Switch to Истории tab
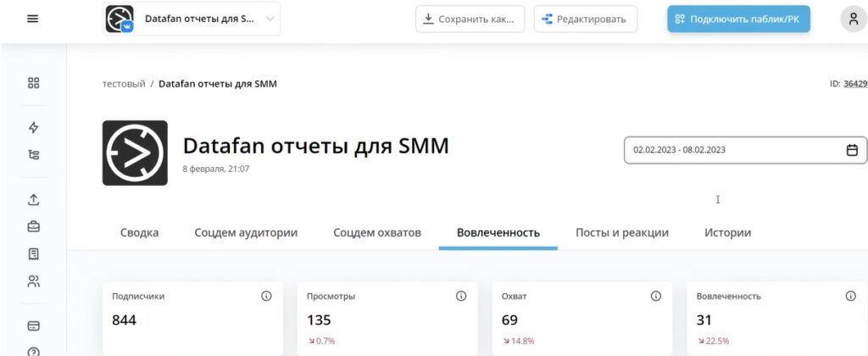This screenshot has width=868, height=356. [x=727, y=232]
